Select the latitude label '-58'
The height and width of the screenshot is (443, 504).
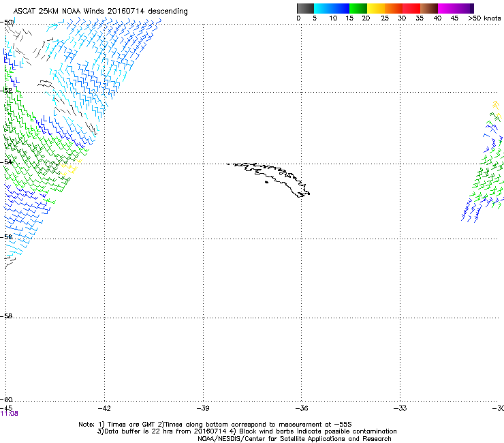(x=6, y=316)
